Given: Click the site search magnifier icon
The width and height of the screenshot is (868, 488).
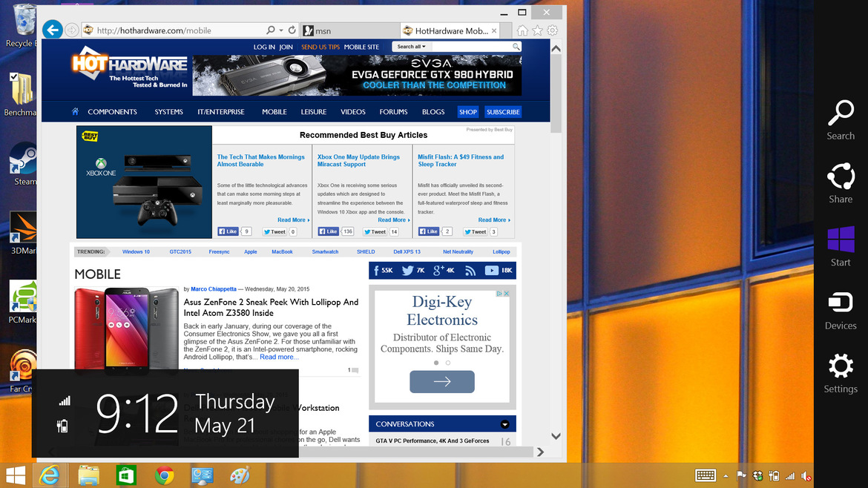Looking at the screenshot, I should tap(516, 47).
